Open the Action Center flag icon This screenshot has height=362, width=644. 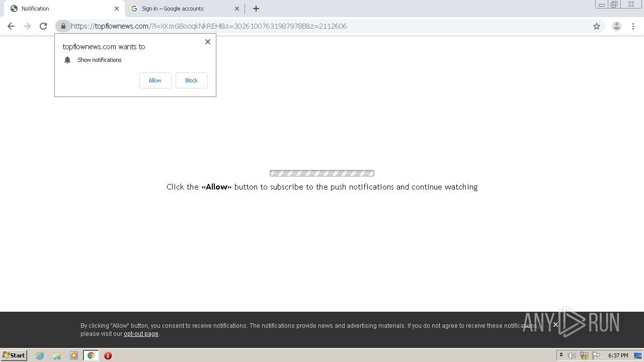(x=596, y=355)
